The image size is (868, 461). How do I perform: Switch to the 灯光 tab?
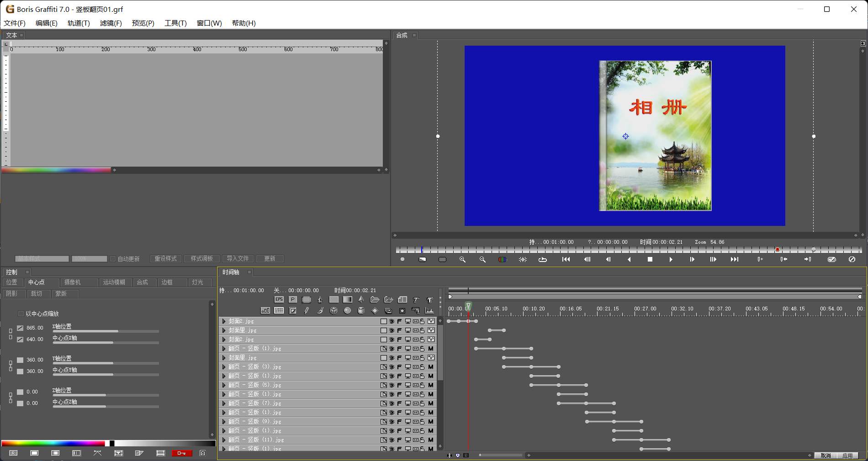(201, 283)
